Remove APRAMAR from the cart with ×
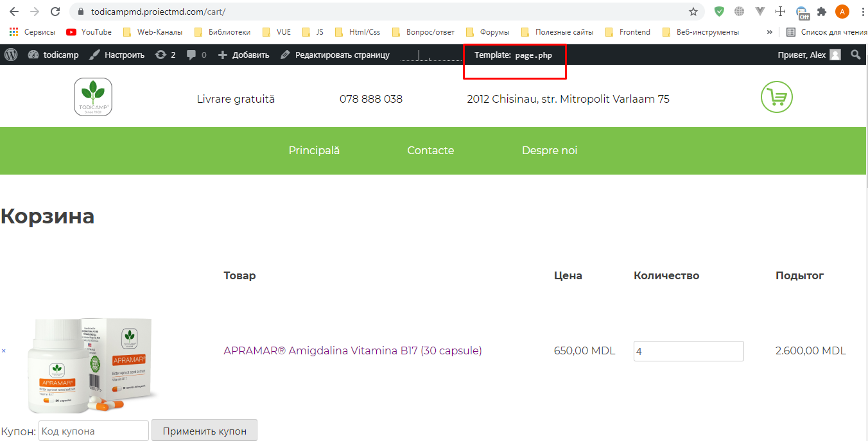This screenshot has width=868, height=441. coord(3,351)
